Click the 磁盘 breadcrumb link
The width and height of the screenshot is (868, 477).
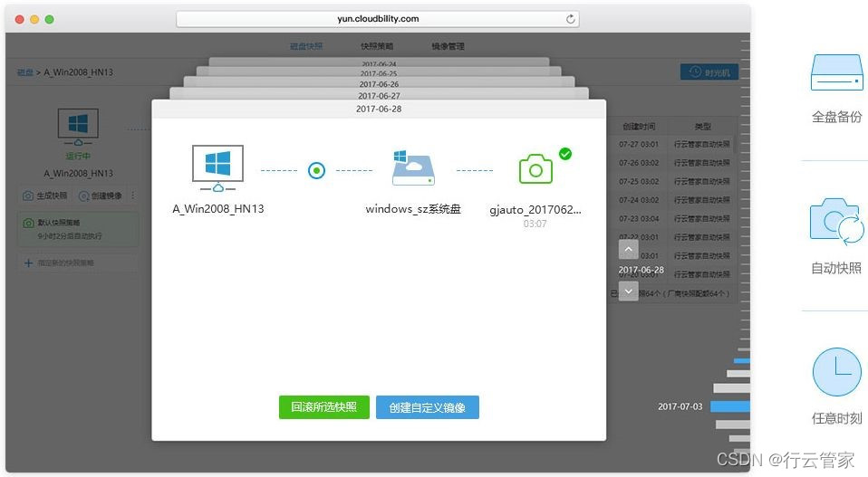coord(24,72)
